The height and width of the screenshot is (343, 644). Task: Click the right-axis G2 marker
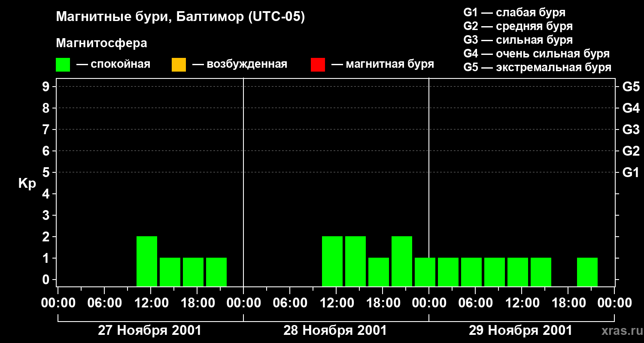[x=631, y=151]
